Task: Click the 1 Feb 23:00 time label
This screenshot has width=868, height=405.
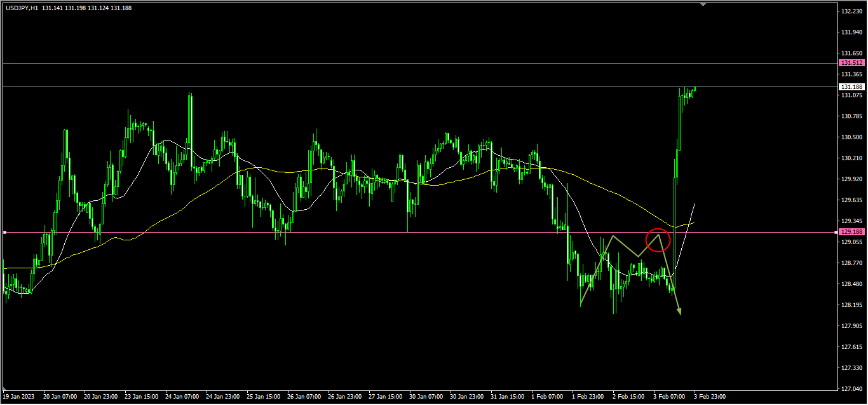Action: click(x=588, y=397)
